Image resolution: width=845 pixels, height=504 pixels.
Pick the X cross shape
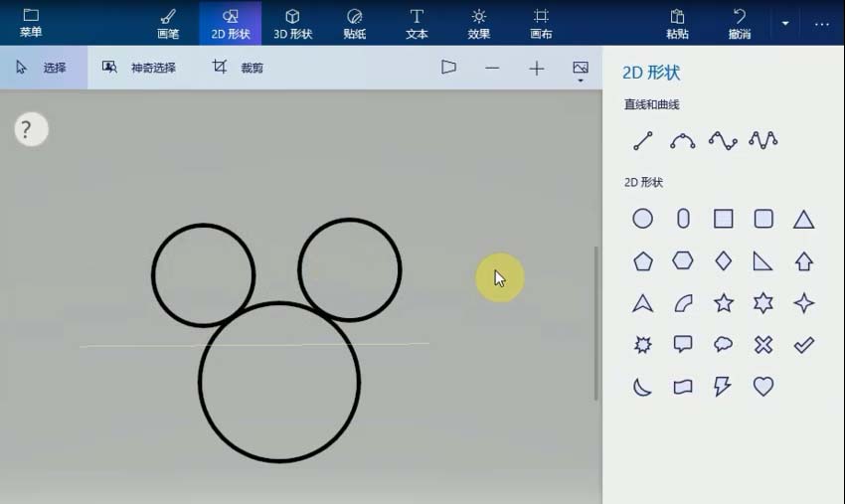(x=763, y=344)
